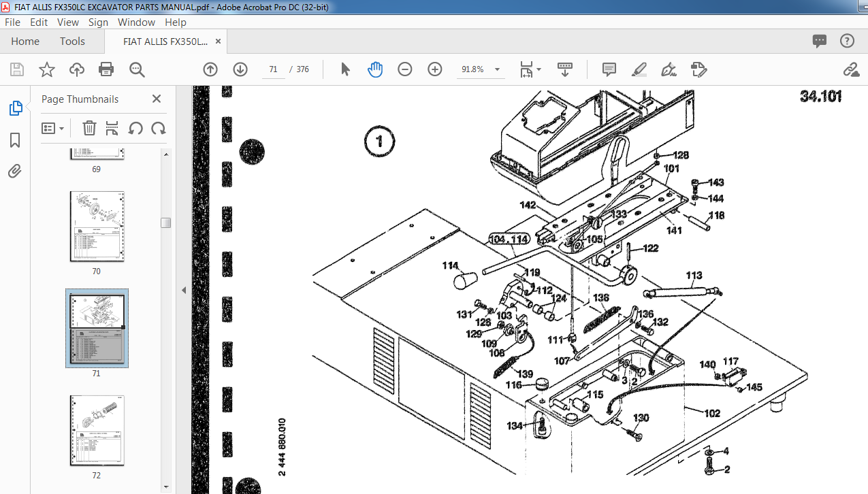868x494 pixels.
Task: Open the Window menu
Action: [136, 22]
